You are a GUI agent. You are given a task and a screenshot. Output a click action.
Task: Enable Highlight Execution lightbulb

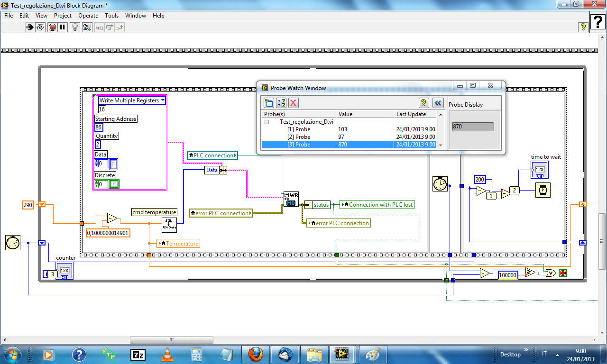tap(74, 27)
